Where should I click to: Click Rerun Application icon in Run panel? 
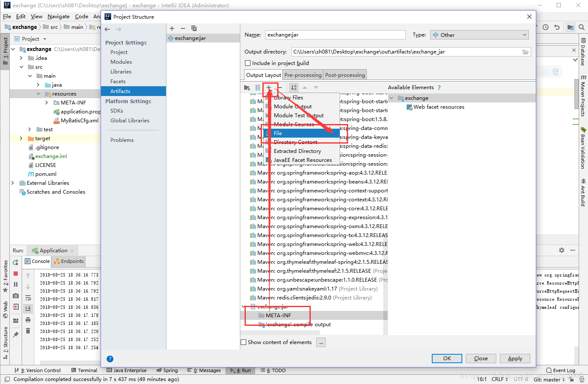16,263
